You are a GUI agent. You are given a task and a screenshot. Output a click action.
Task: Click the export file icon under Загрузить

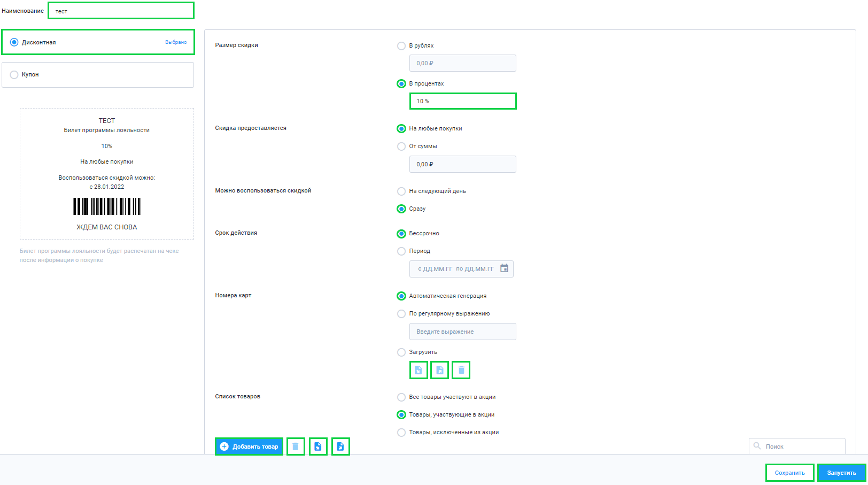tap(440, 370)
